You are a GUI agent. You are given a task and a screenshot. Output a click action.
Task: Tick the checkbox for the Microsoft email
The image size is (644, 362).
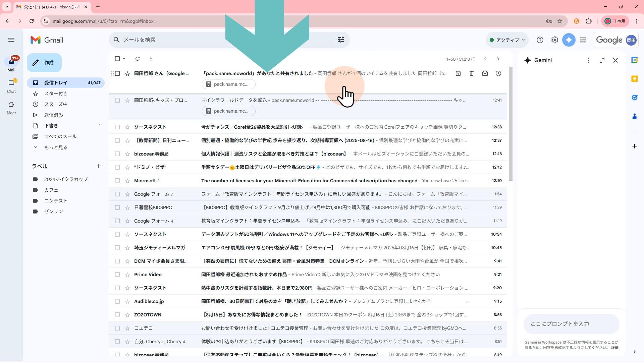click(x=117, y=181)
